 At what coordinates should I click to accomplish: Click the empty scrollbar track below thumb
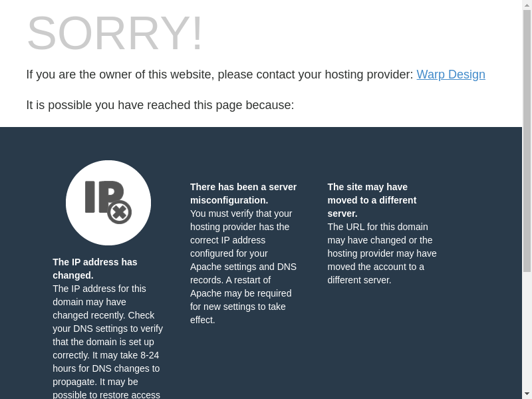(527, 331)
